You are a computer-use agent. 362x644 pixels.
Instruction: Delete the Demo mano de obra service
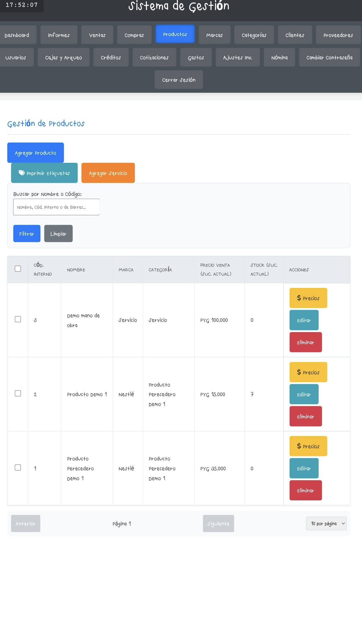click(305, 343)
